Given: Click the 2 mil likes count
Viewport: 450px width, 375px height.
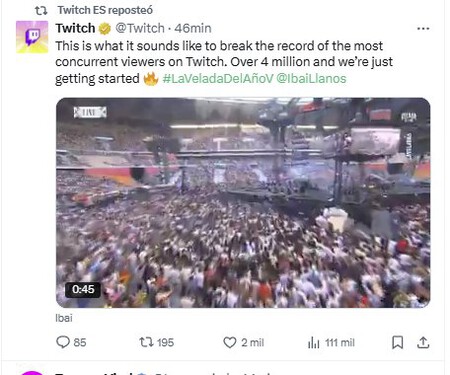Looking at the screenshot, I should [252, 343].
